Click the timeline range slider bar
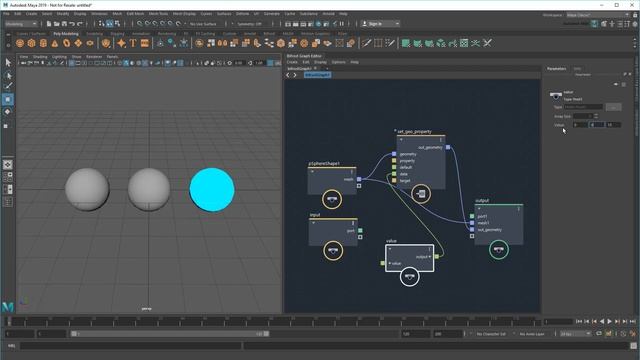Viewport: 640px width, 360px height. pyautogui.click(x=169, y=334)
